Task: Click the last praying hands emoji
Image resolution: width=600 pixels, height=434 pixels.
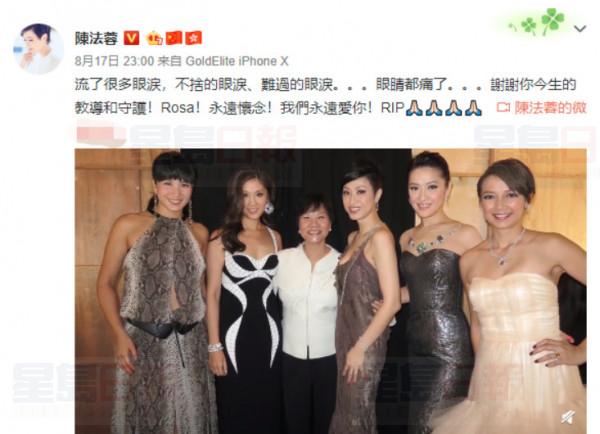Action: (473, 108)
